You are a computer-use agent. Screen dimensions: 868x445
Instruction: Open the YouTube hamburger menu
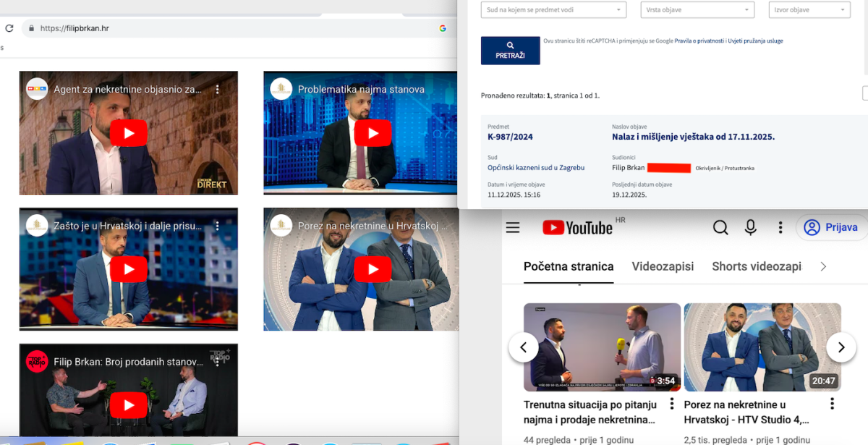tap(513, 228)
